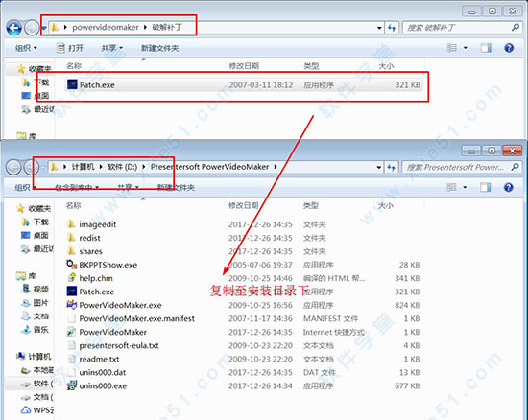This screenshot has height=420, width=528.
Task: Expand the 组织 menu in top window
Action: click(x=26, y=48)
